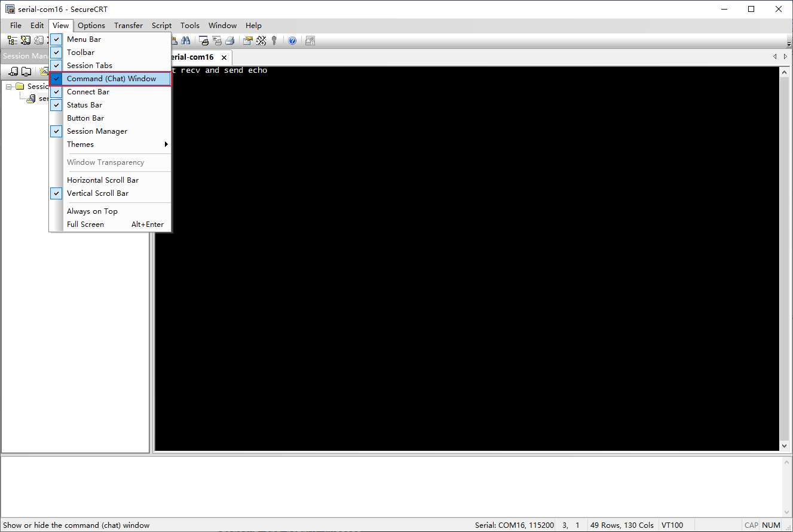Click '49 Rows, 130 Cols' status entry
The image size is (793, 532).
click(x=621, y=525)
